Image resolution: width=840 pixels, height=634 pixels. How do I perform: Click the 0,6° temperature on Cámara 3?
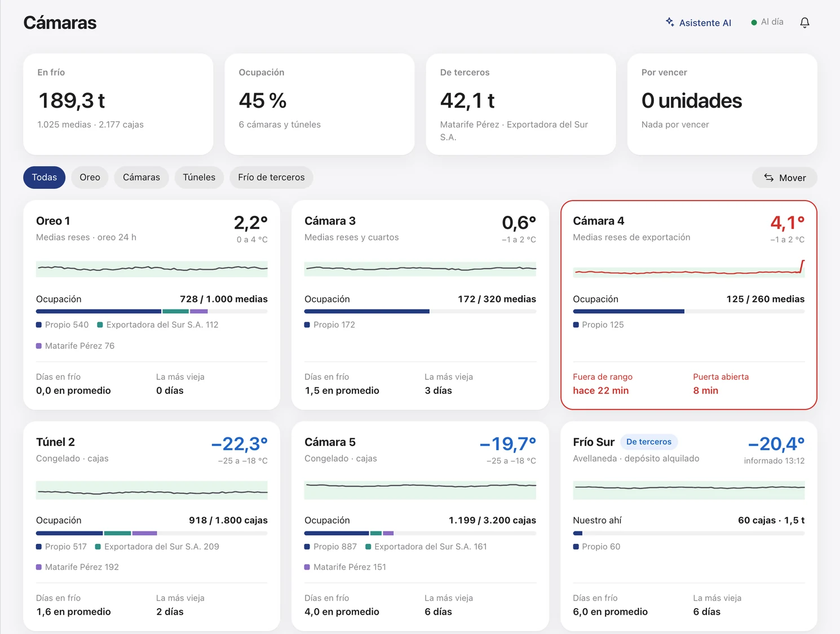tap(519, 223)
